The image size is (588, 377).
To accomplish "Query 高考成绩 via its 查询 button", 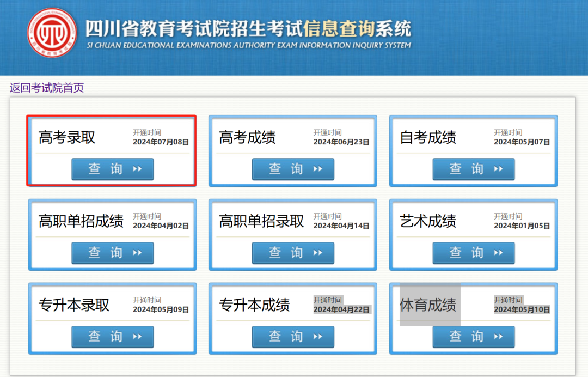I will pos(293,169).
